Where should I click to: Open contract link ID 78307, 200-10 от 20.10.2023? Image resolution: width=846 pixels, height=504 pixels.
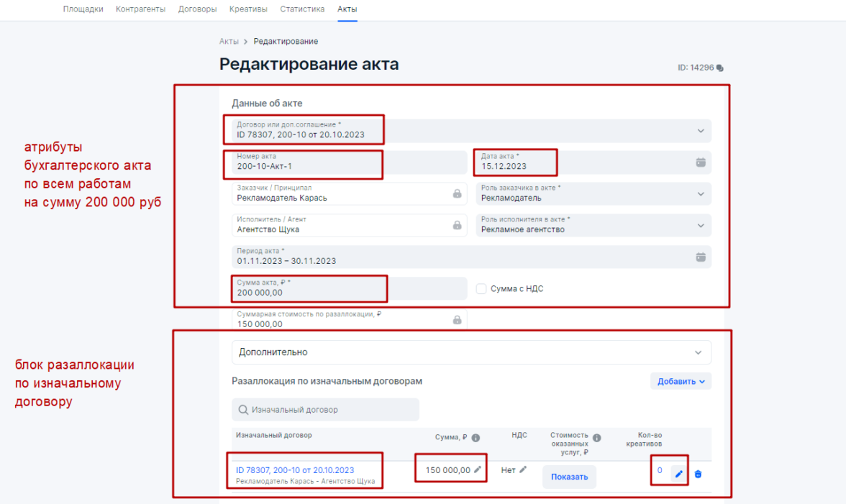click(x=295, y=470)
